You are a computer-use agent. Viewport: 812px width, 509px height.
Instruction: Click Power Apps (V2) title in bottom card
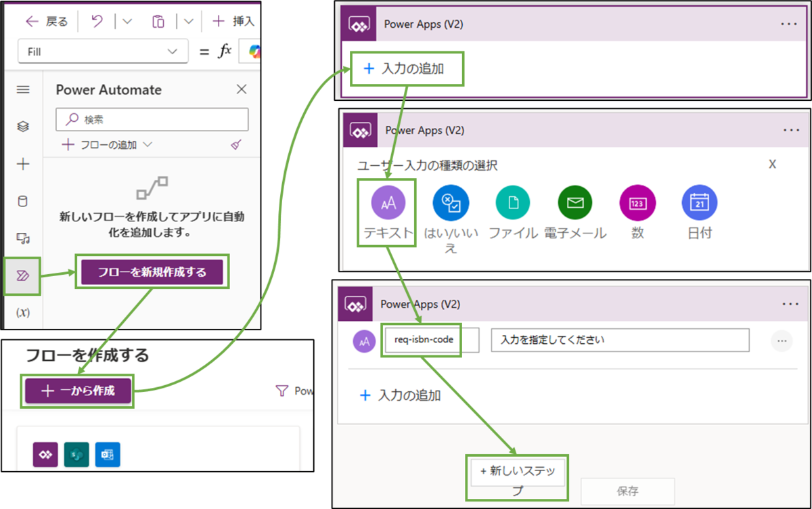(420, 304)
